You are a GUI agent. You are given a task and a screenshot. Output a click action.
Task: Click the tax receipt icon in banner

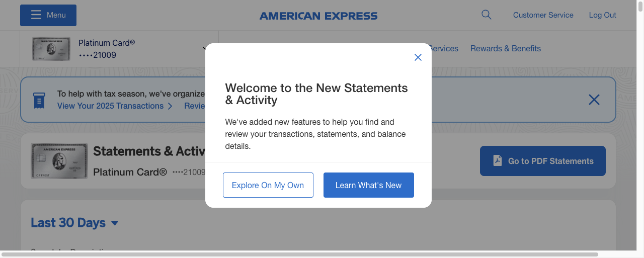(x=39, y=100)
